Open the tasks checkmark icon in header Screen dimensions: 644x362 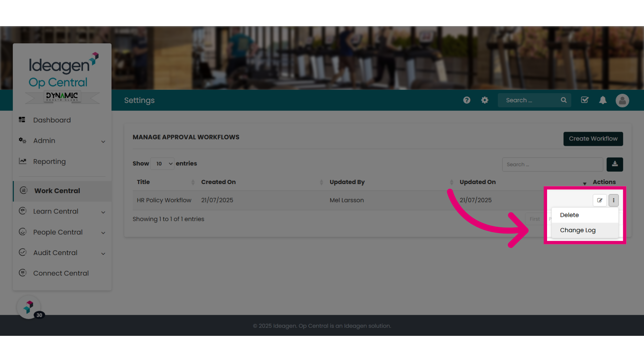(x=585, y=100)
